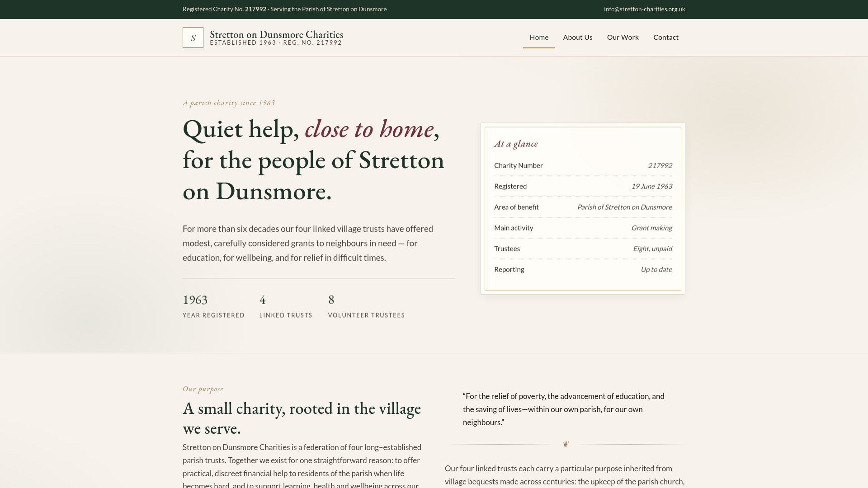Click 'ESTABLISHED 1963 · REG. NO. 217992' tagline
This screenshot has height=488, width=868.
[276, 43]
